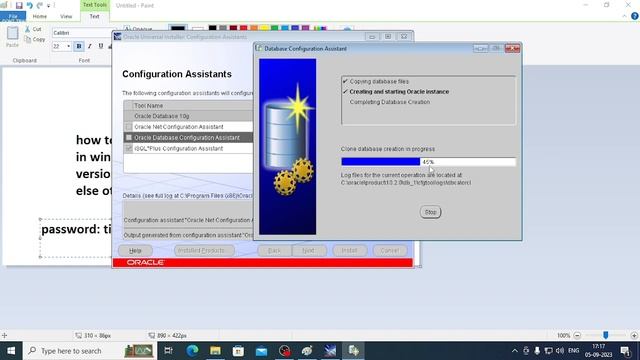The height and width of the screenshot is (360, 640).
Task: Toggle Bold text formatting
Action: click(x=79, y=47)
